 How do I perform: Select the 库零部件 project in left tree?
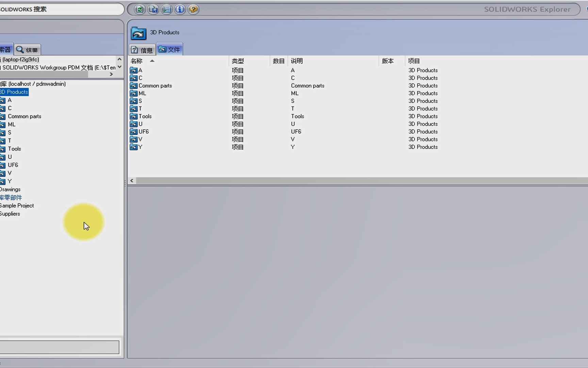click(11, 198)
